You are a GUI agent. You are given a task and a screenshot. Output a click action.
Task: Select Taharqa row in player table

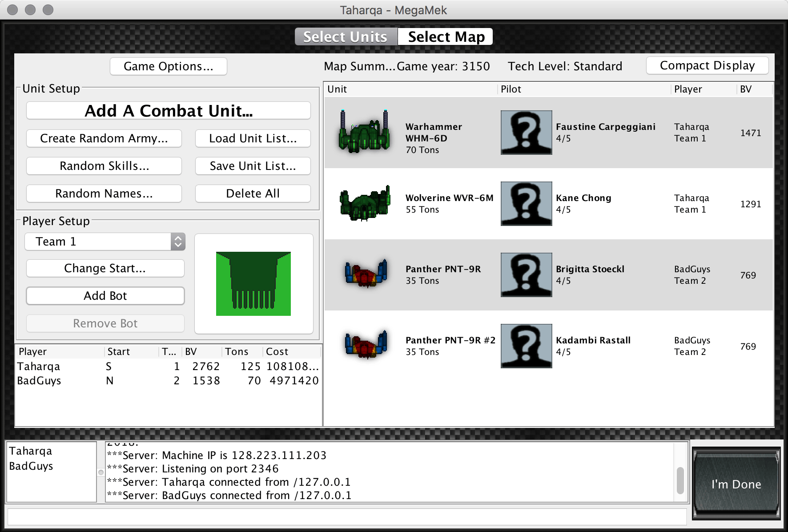point(168,367)
